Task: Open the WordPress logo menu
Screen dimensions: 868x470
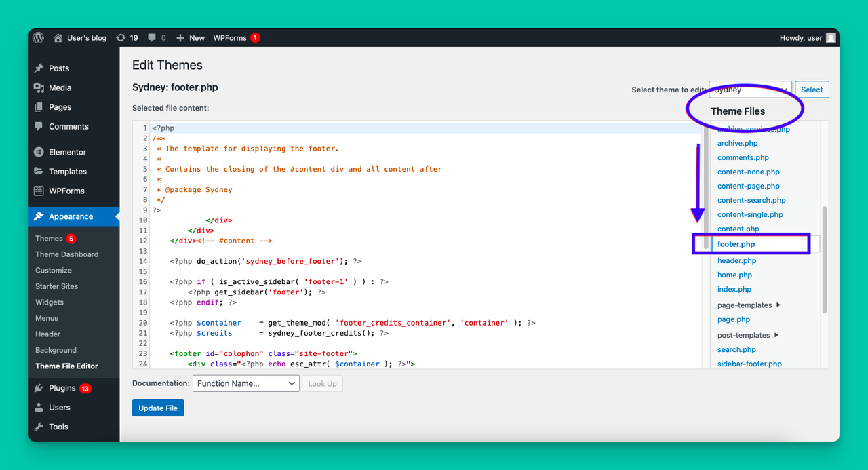Action: pyautogui.click(x=38, y=38)
